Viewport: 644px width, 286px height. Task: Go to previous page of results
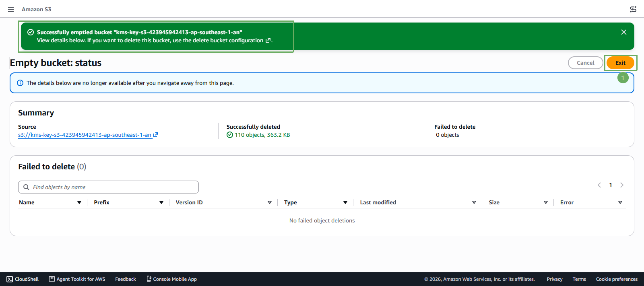click(599, 185)
